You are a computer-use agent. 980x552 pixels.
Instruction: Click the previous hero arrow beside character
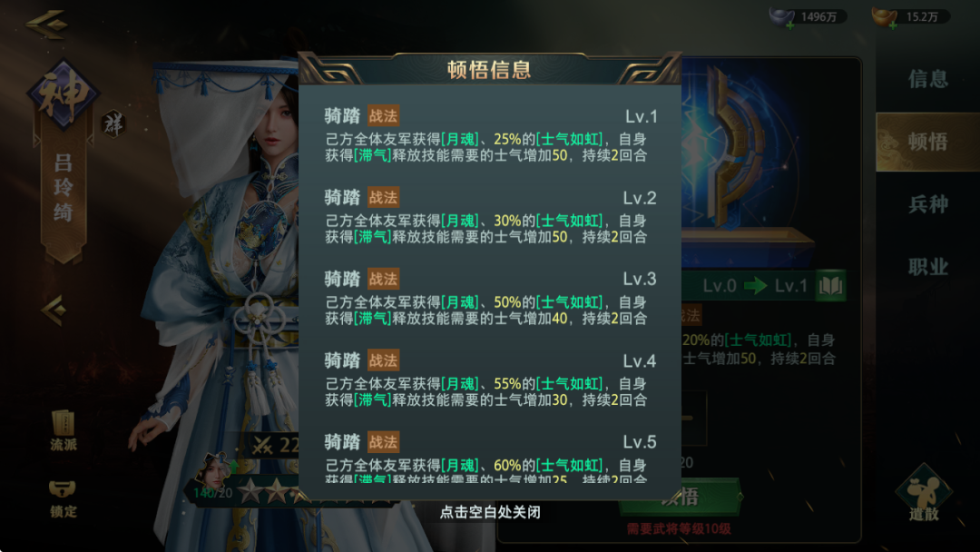(54, 310)
